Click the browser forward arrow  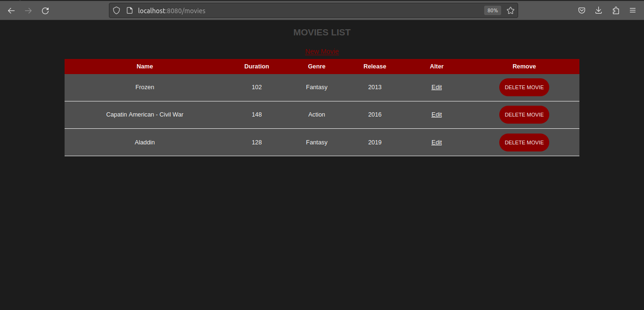coord(28,10)
